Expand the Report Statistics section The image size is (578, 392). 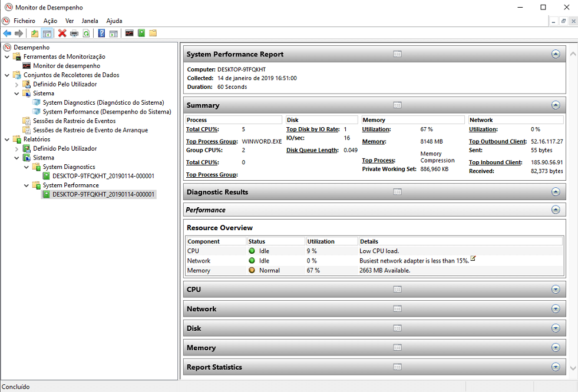click(556, 367)
